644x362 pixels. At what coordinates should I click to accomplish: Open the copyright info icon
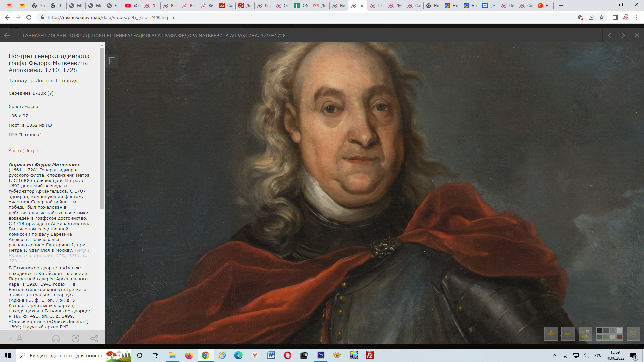pyautogui.click(x=633, y=334)
